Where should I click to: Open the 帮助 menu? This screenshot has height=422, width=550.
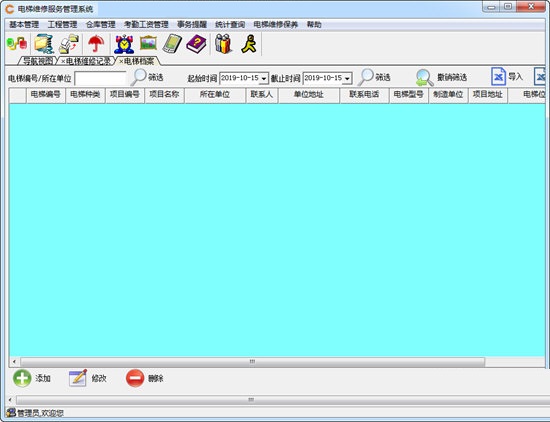click(314, 25)
